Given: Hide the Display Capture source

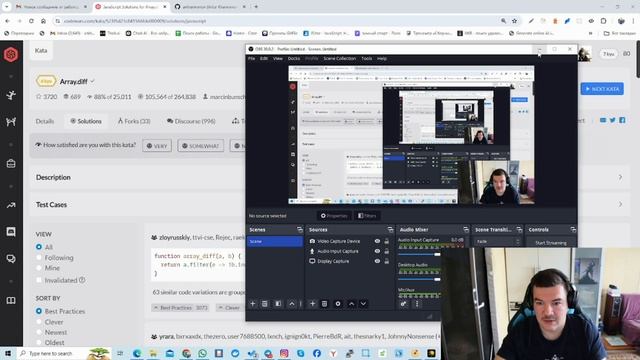Looking at the screenshot, I should (x=377, y=261).
